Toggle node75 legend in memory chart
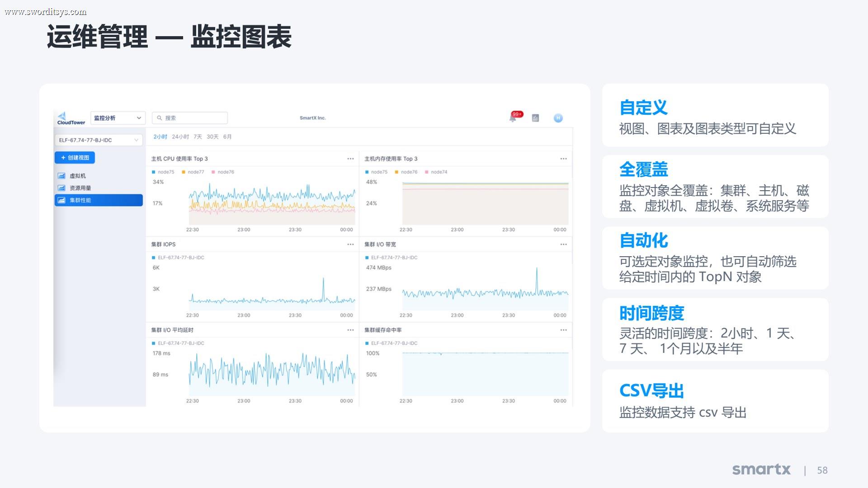Viewport: 868px width, 488px height. pyautogui.click(x=377, y=172)
